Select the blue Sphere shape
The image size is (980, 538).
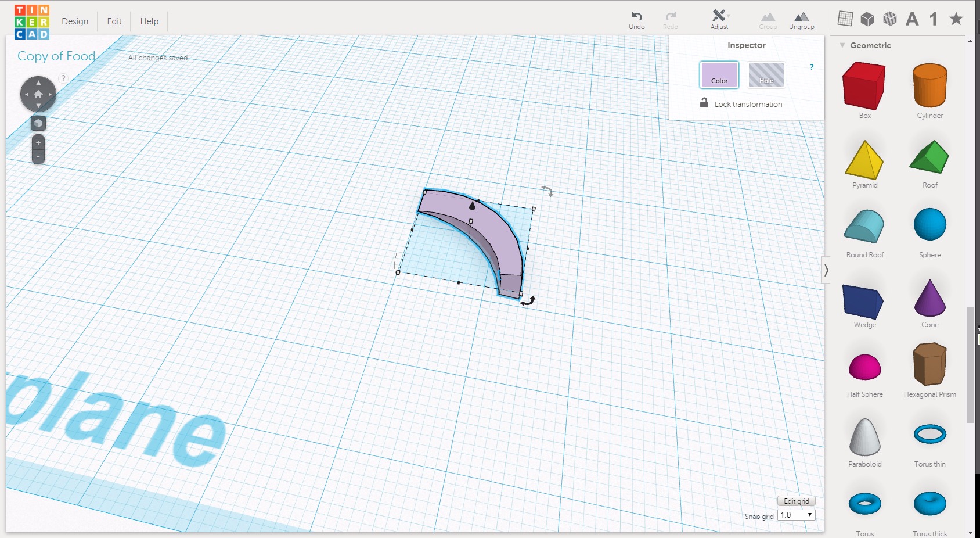pyautogui.click(x=930, y=224)
